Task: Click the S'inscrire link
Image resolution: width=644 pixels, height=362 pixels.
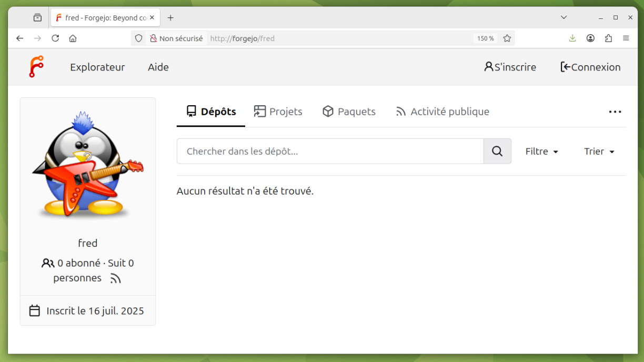Action: coord(510,67)
